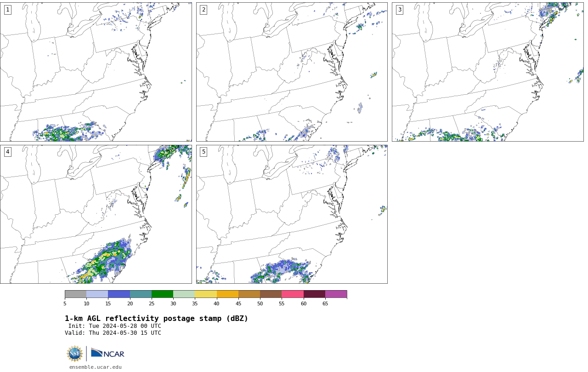Screen dimensions: 588x372
Task: Open ensemble member 4 map panel
Action: pos(96,214)
